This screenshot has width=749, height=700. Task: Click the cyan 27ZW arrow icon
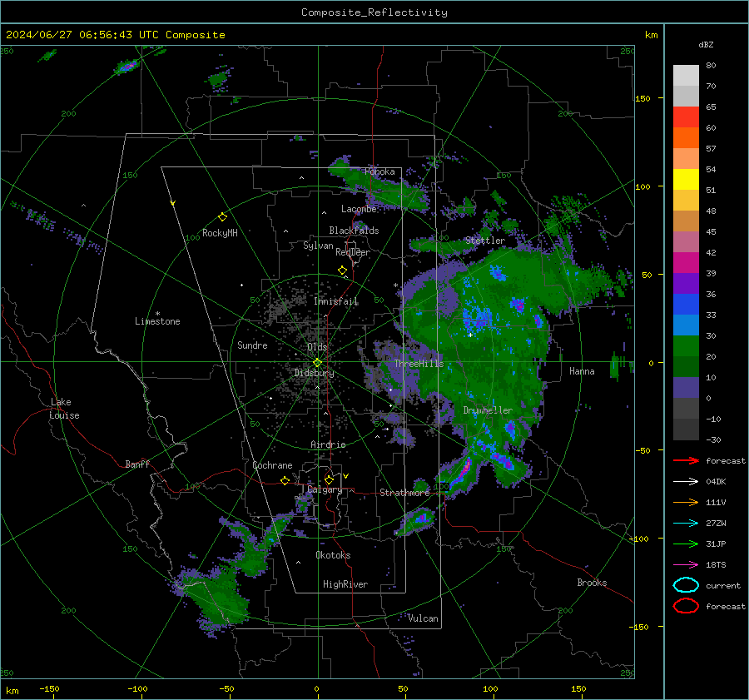click(686, 524)
